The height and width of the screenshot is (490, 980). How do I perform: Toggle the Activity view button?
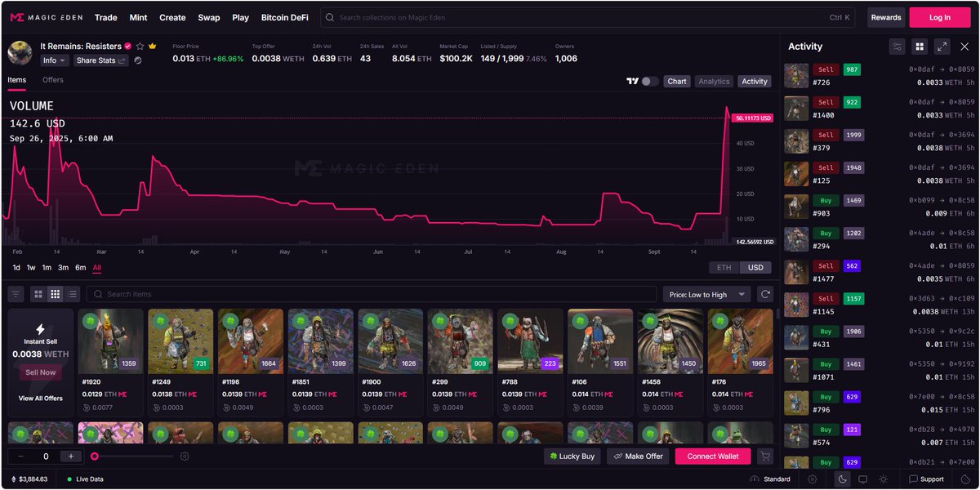(755, 81)
